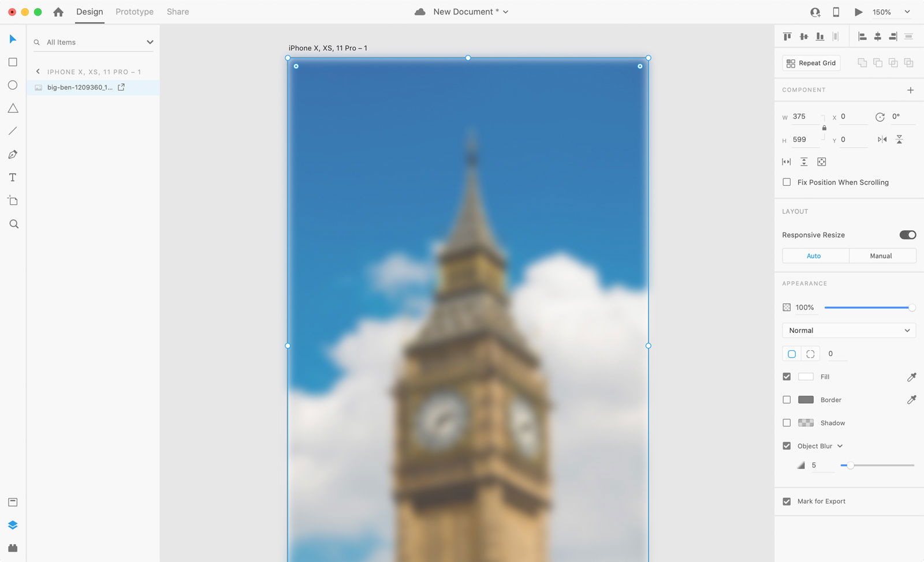Select the Zoom magnifier tool
The height and width of the screenshot is (562, 924).
click(14, 224)
